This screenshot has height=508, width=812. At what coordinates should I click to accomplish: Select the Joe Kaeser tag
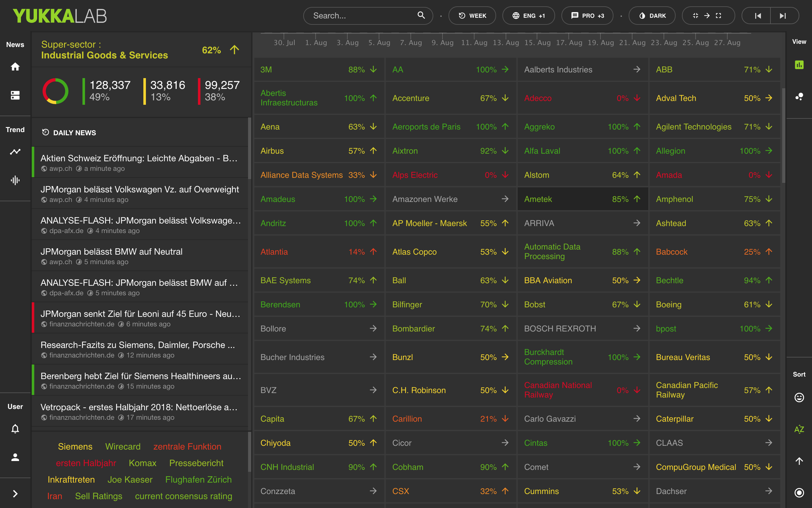pyautogui.click(x=130, y=479)
